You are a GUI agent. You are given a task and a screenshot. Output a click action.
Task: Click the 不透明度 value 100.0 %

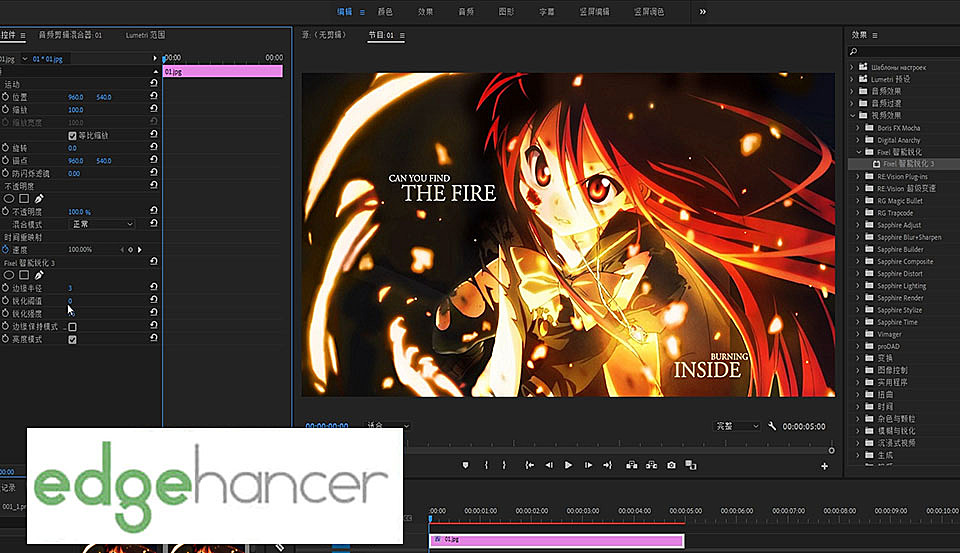[x=79, y=212]
